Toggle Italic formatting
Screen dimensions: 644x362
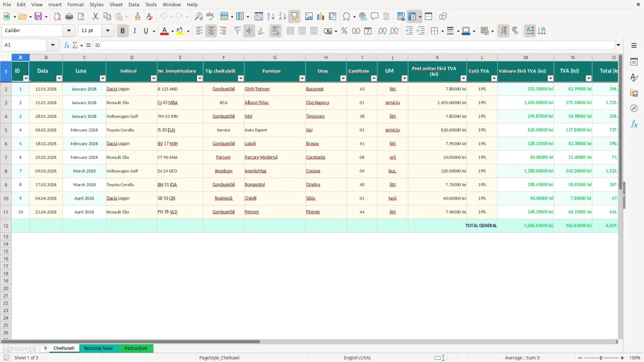135,31
